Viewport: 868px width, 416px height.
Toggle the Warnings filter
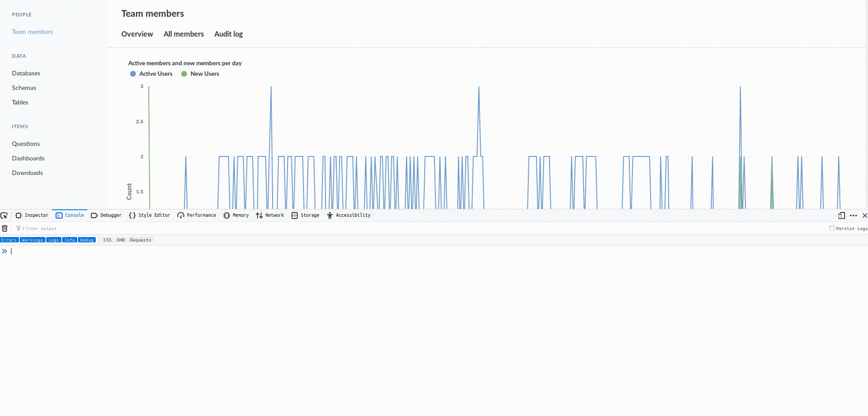32,240
